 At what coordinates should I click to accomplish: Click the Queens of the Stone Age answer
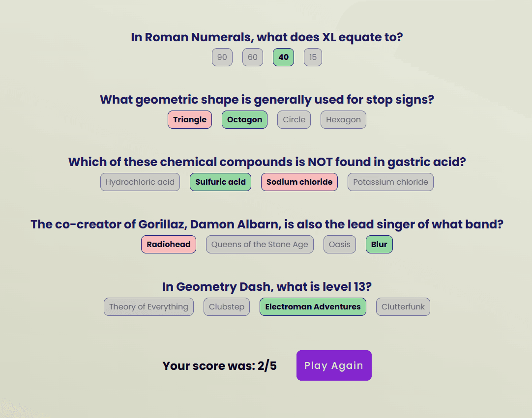click(x=260, y=244)
